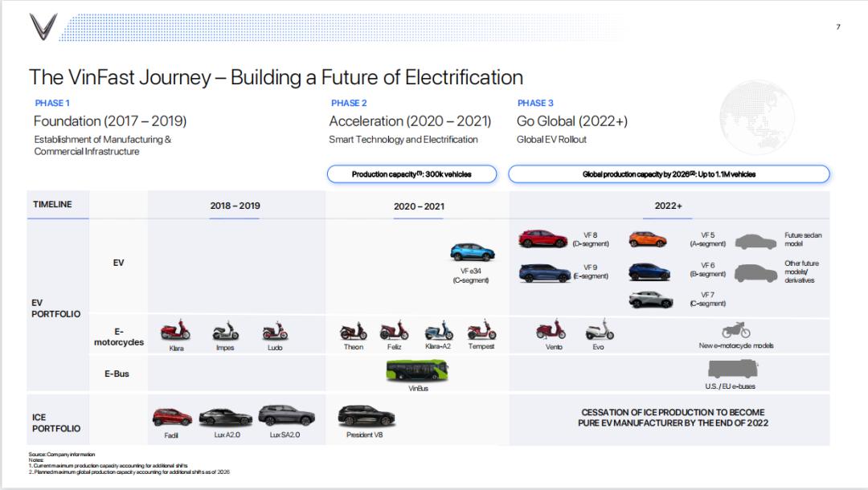Select the red Fadil car image

[172, 417]
